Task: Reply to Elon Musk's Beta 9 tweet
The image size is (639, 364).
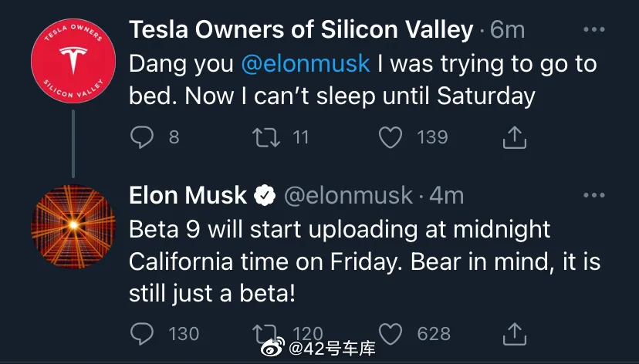Action: pos(142,333)
